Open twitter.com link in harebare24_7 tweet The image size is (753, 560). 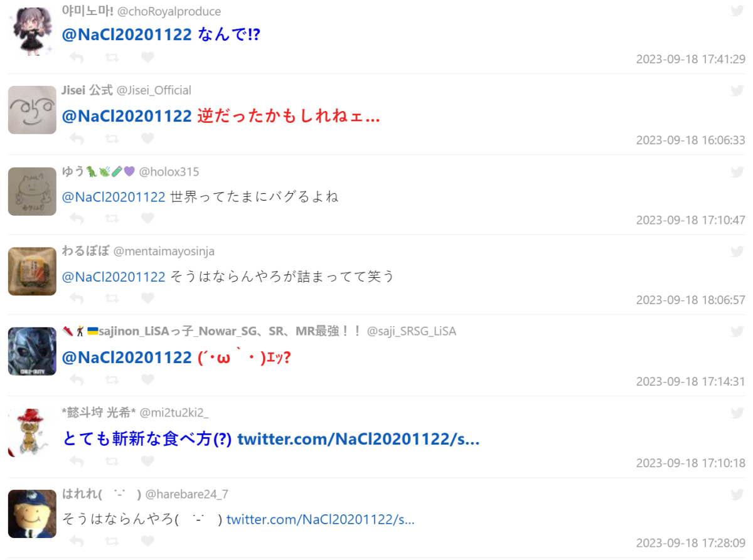321,519
